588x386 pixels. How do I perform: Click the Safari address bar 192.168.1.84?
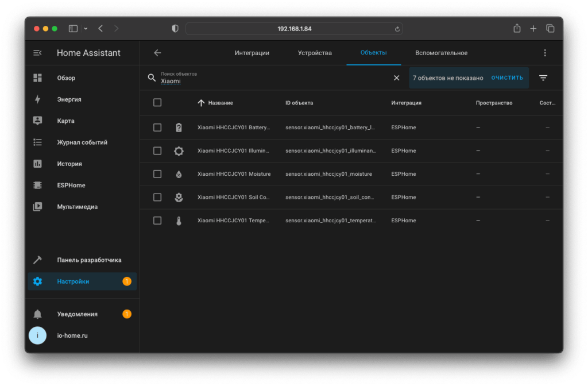295,29
